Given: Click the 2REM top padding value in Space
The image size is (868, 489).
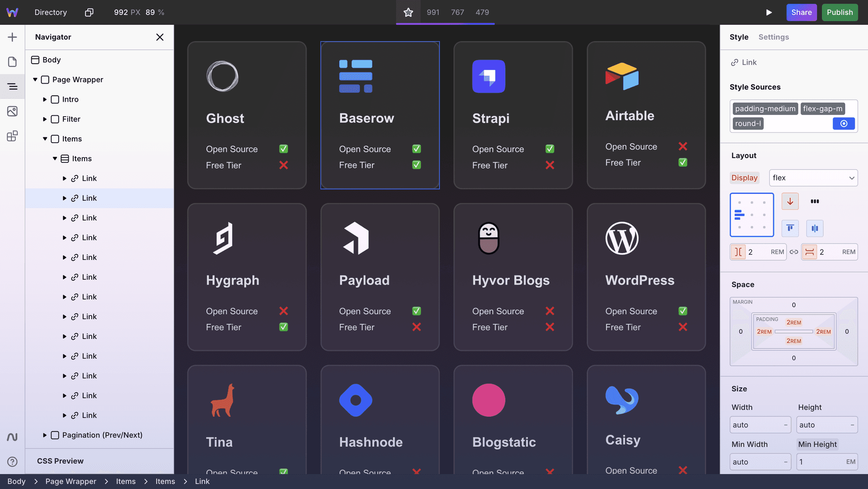Looking at the screenshot, I should click(793, 322).
